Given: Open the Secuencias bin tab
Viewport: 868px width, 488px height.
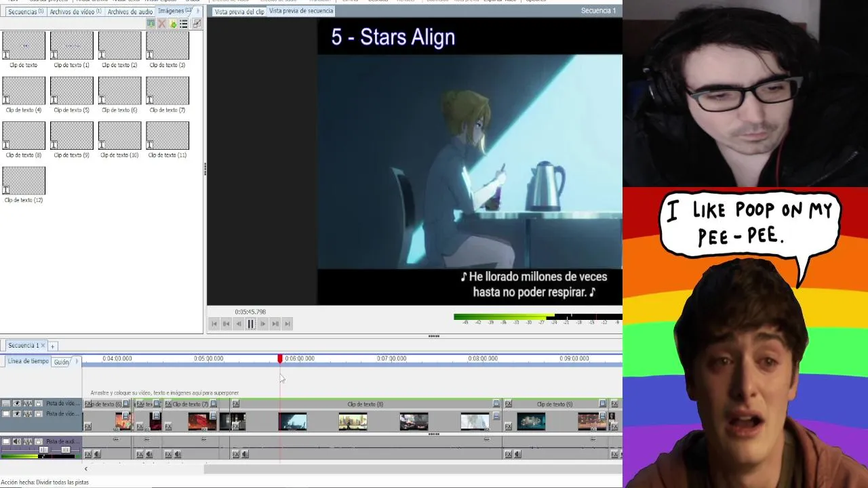Looking at the screenshot, I should 25,12.
